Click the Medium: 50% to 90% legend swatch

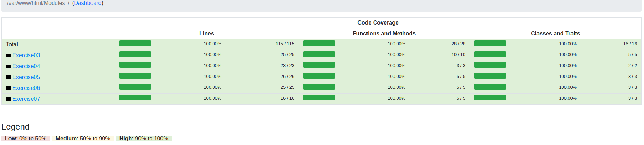(x=83, y=139)
